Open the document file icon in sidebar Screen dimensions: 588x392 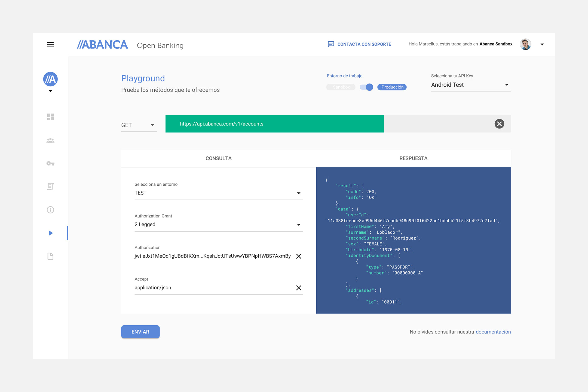(50, 256)
